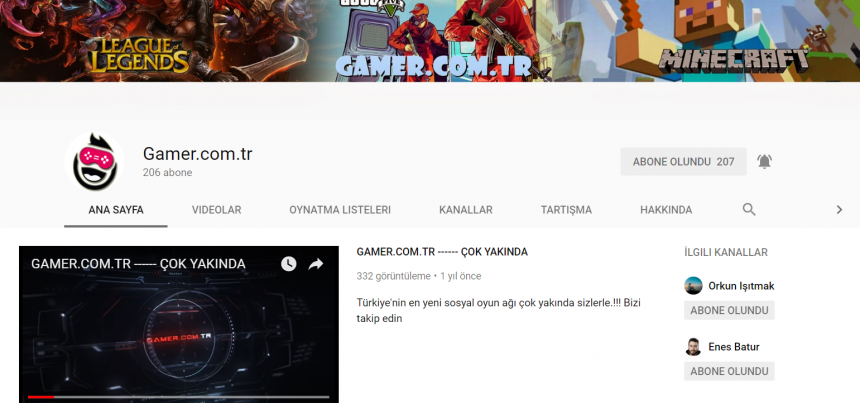Open Orkun Işıtmak's channel avatar
This screenshot has height=403, width=860.
tap(693, 286)
